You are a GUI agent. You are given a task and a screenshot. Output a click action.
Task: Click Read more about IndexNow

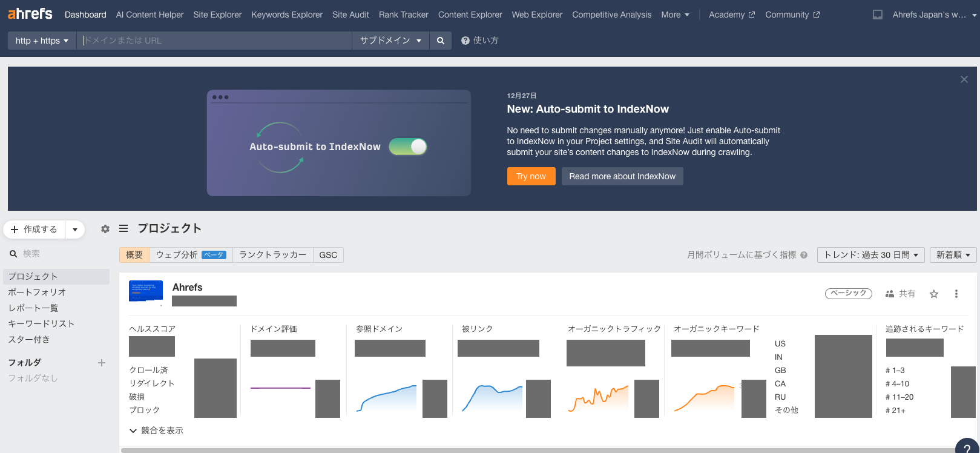pos(622,176)
